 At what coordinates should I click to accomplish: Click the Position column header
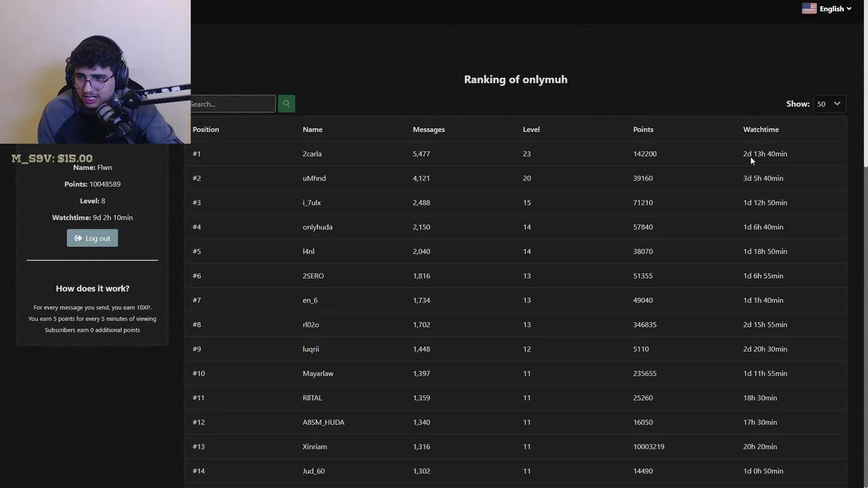point(205,129)
